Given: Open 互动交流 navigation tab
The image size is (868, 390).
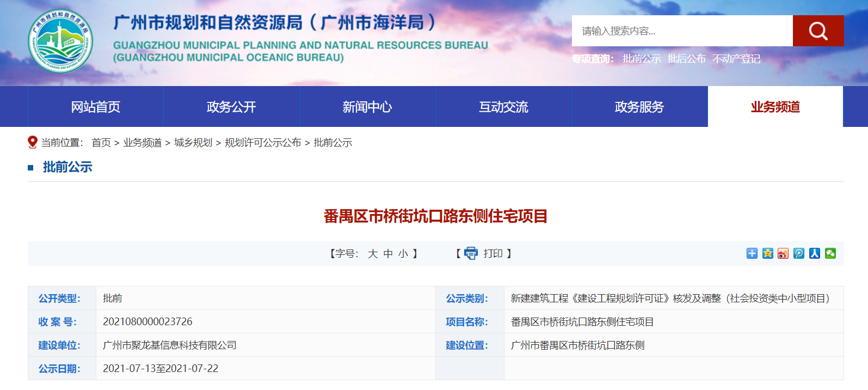Looking at the screenshot, I should point(503,107).
